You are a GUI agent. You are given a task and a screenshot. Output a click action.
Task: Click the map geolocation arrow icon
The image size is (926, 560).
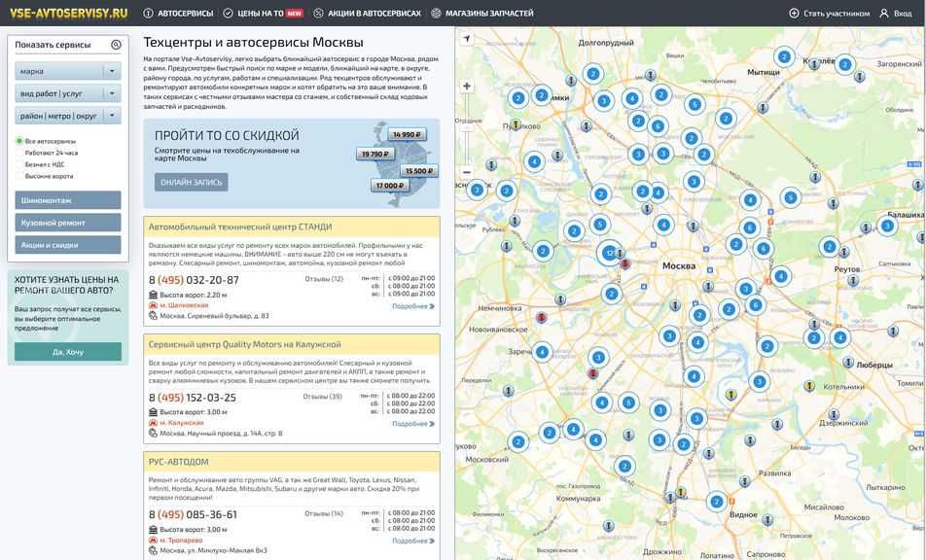click(467, 38)
